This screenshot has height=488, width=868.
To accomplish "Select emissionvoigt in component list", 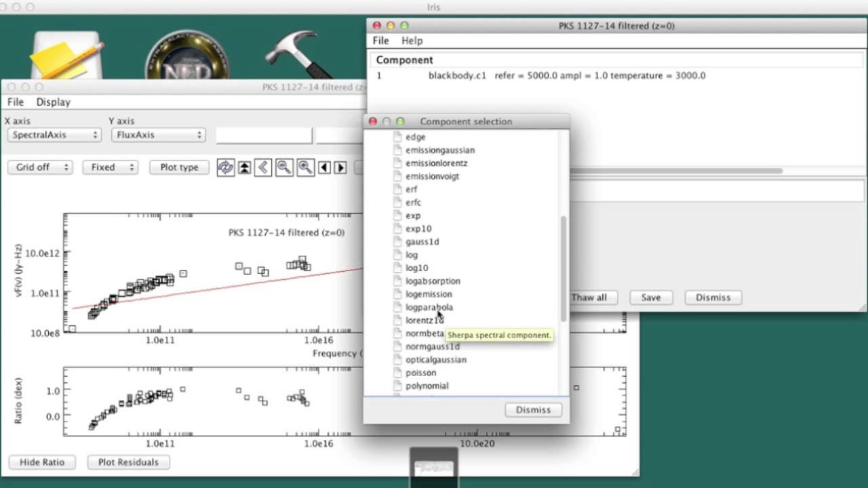I will (432, 176).
